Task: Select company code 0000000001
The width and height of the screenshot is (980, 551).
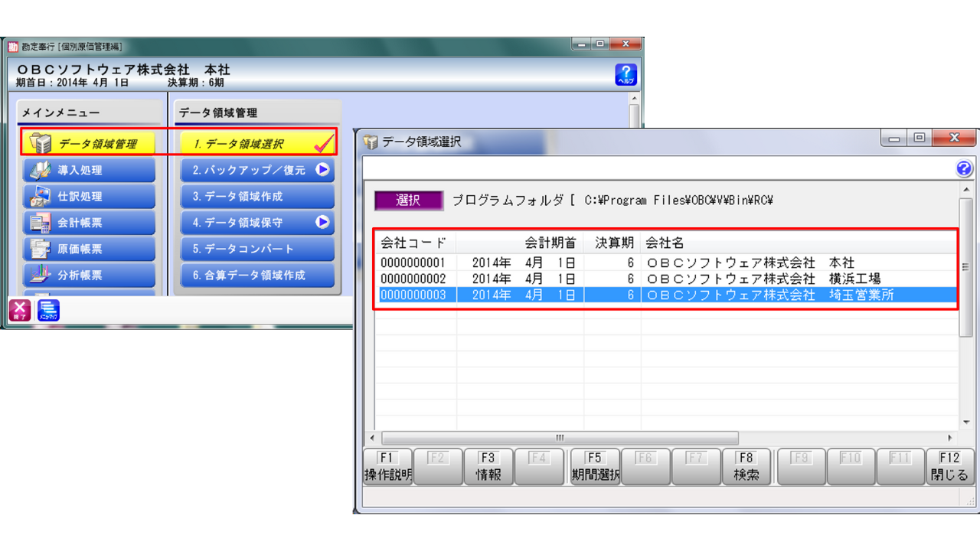Action: pyautogui.click(x=413, y=262)
